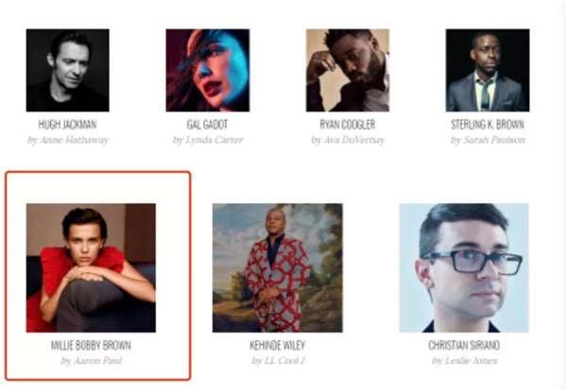
Task: Click the Sterling K. Brown name link
Action: (x=488, y=125)
